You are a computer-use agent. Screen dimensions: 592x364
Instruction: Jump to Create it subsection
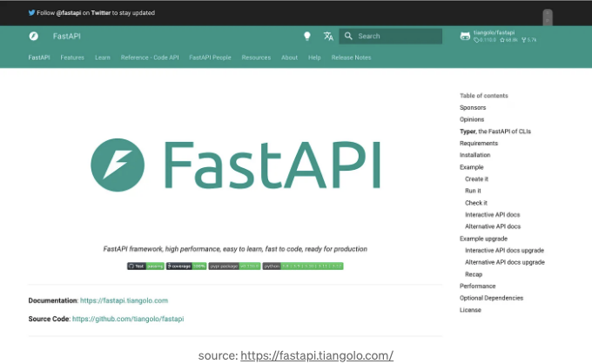pyautogui.click(x=476, y=179)
